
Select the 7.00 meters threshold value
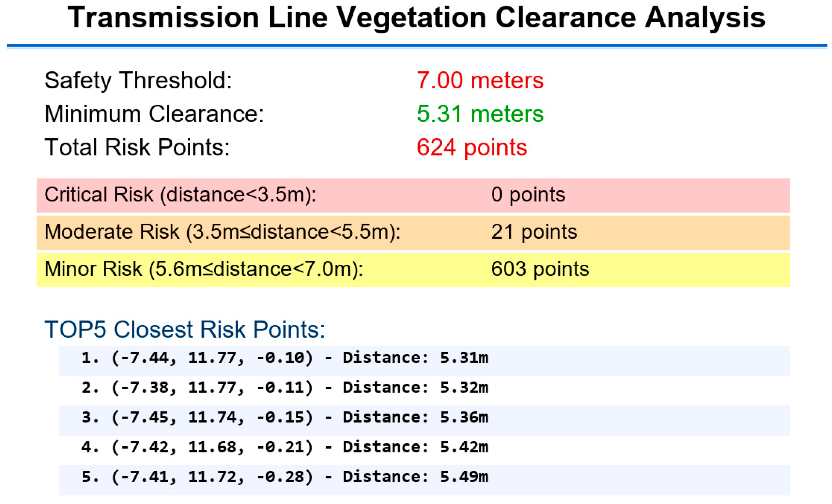pyautogui.click(x=480, y=80)
